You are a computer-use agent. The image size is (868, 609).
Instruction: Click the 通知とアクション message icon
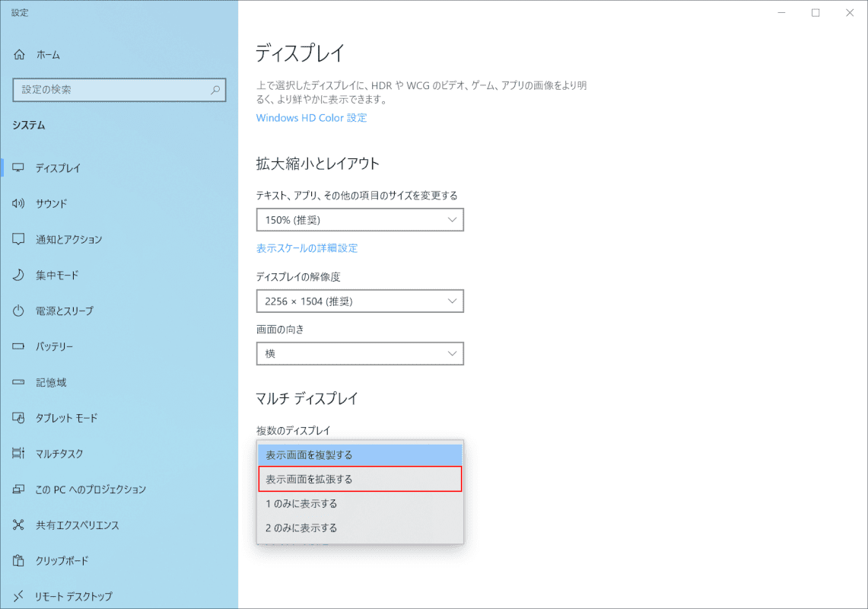coord(18,239)
